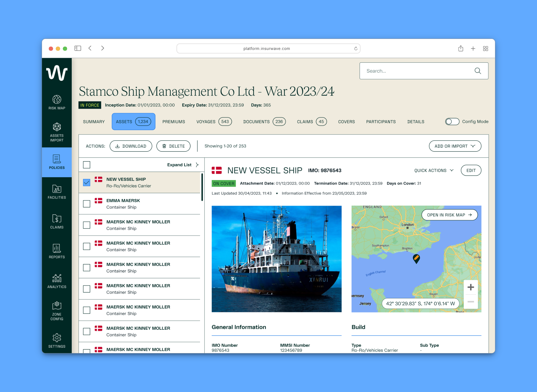The image size is (537, 392).
Task: Open the Add or Import dropdown
Action: coord(455,146)
